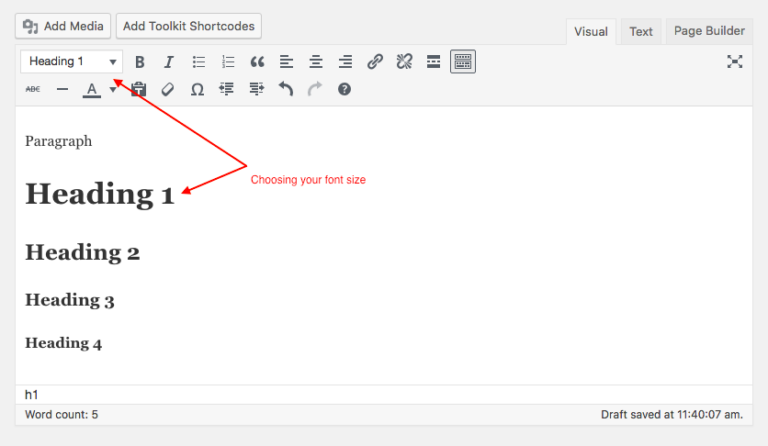Screen dimensions: 768x446
Task: Insert a numbered list
Action: pyautogui.click(x=228, y=62)
